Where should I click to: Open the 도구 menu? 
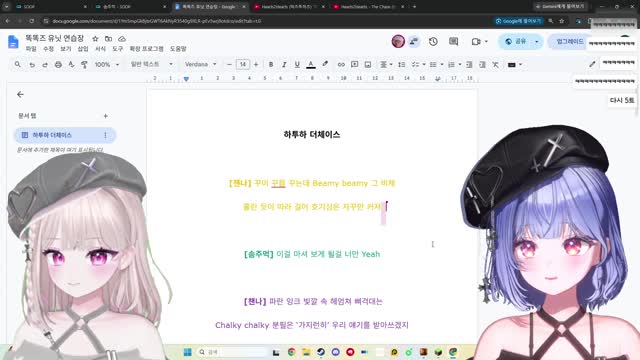[118, 49]
